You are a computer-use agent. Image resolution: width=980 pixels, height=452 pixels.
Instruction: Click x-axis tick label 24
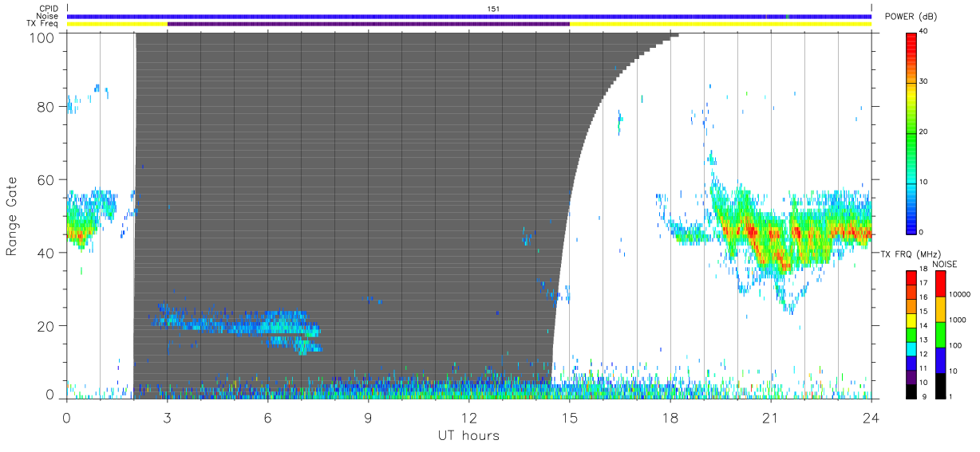coord(871,417)
